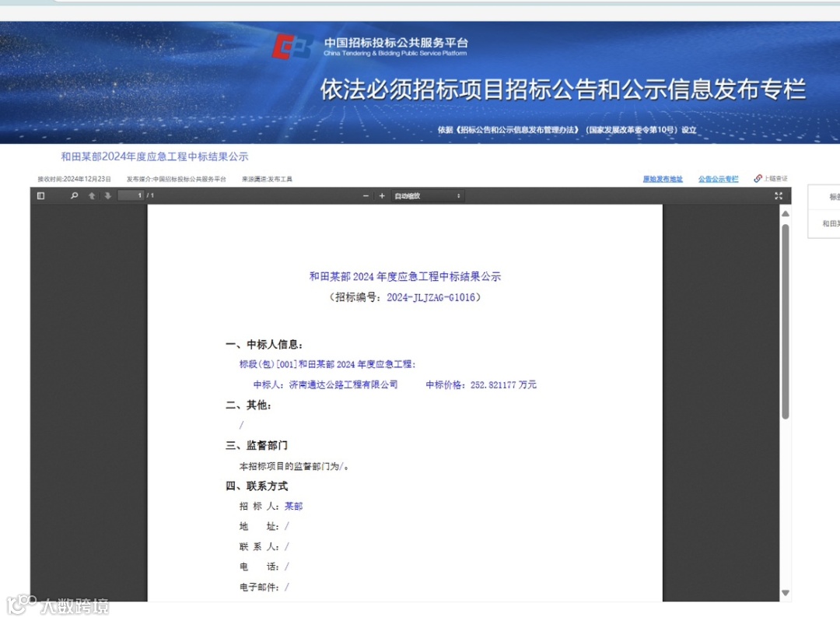840x621 pixels.
Task: Open the 原始发布地址 link
Action: click(x=663, y=179)
